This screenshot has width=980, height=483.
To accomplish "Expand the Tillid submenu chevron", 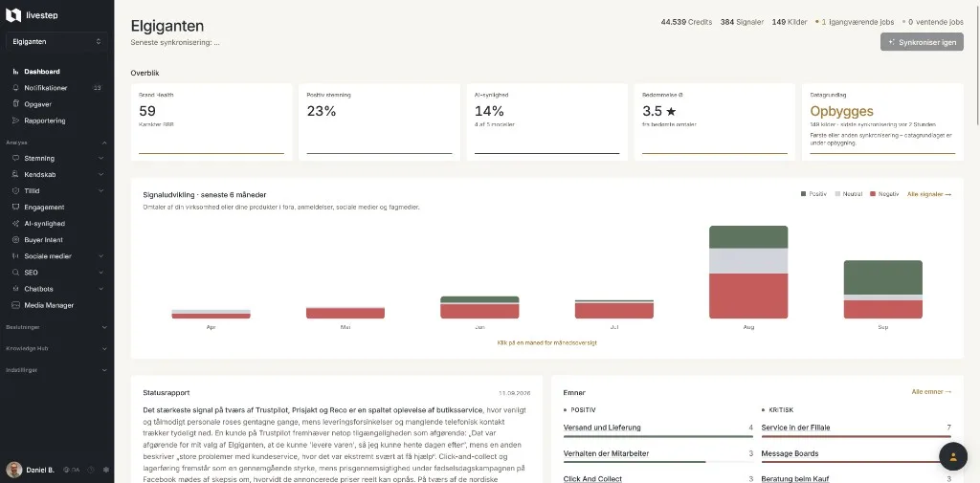I will 101,191.
